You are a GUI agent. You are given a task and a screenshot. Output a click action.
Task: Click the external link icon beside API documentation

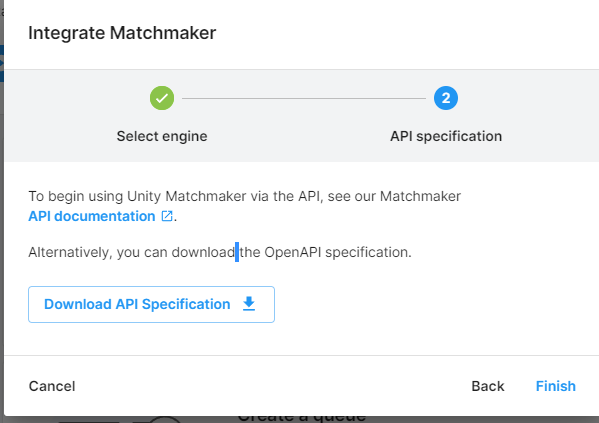pos(167,216)
